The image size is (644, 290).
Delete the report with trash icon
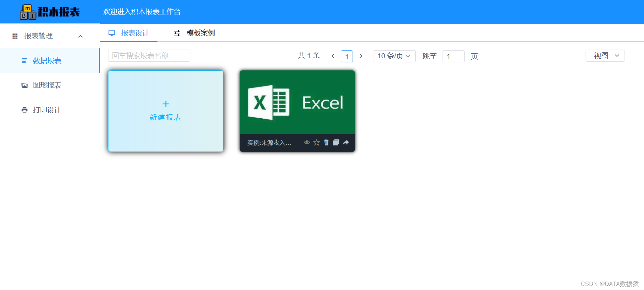pyautogui.click(x=326, y=142)
